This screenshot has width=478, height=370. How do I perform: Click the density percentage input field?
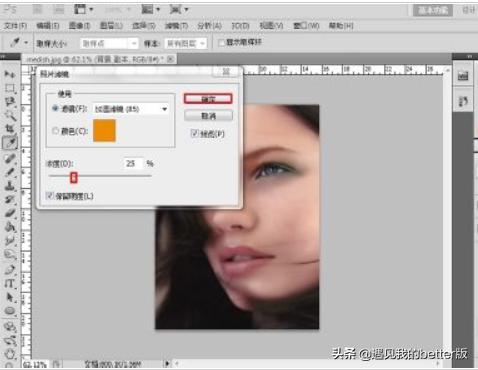point(134,163)
